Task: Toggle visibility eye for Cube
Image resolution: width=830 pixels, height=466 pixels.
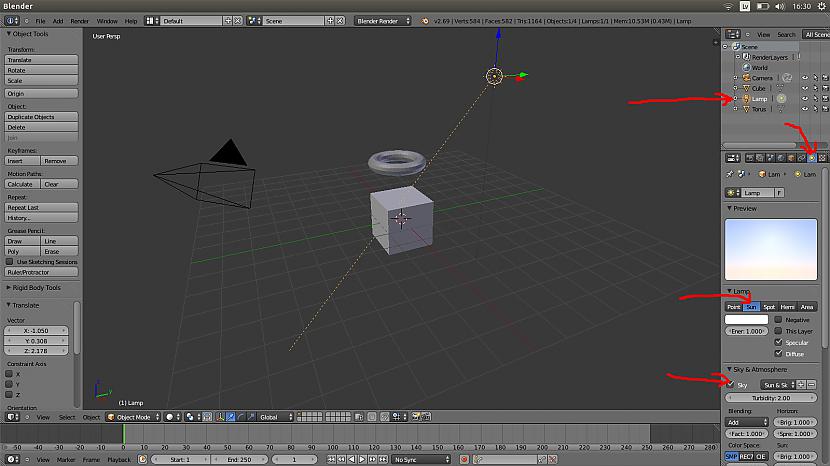Action: click(x=805, y=88)
